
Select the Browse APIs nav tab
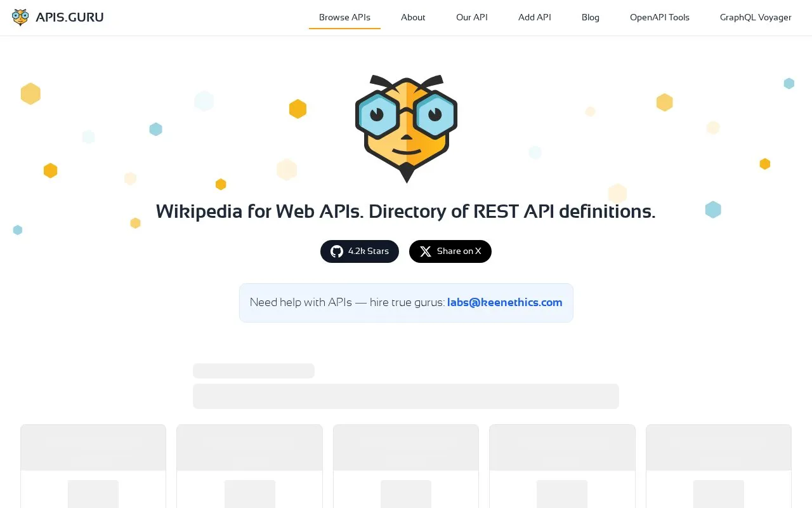pos(344,17)
